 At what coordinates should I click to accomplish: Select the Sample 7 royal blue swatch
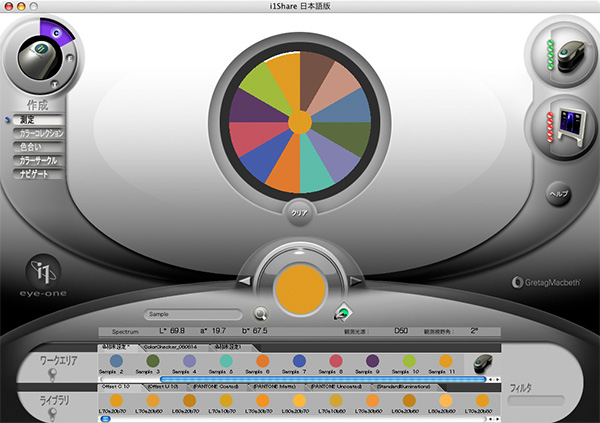click(x=299, y=361)
